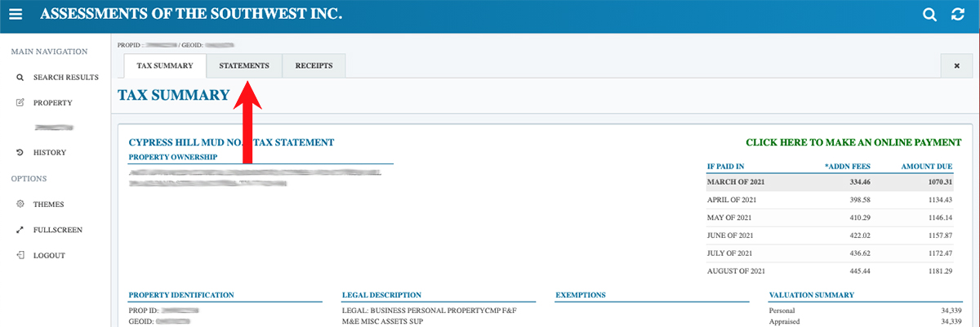Screen dimensions: 980x327
Task: Click the refresh icon in header
Action: click(x=958, y=15)
